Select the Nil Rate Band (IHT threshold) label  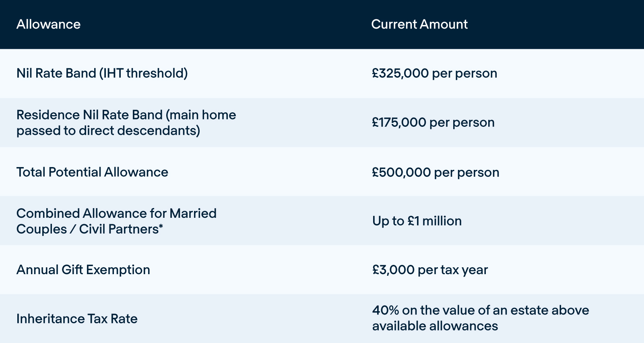[102, 73]
